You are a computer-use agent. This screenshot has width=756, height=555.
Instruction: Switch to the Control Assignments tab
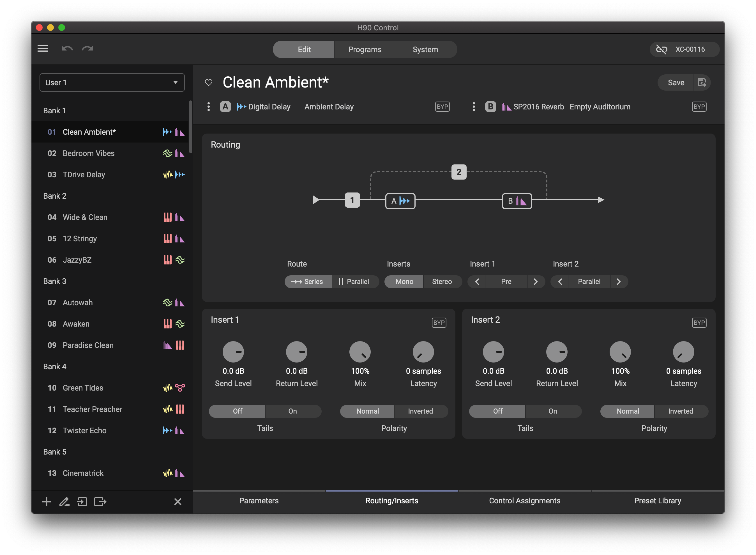[x=524, y=500]
